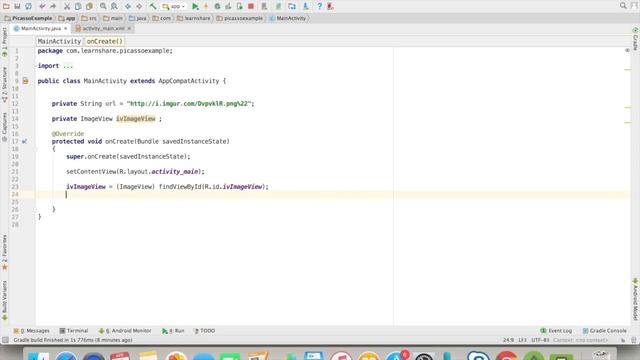Image resolution: width=640 pixels, height=360 pixels.
Task: Click the Undo arrow icon
Action: coord(42,6)
